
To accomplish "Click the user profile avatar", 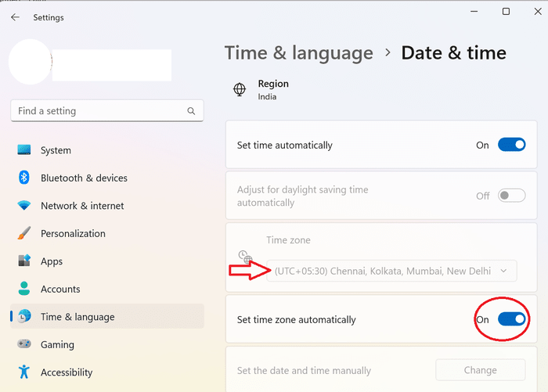I will click(30, 62).
